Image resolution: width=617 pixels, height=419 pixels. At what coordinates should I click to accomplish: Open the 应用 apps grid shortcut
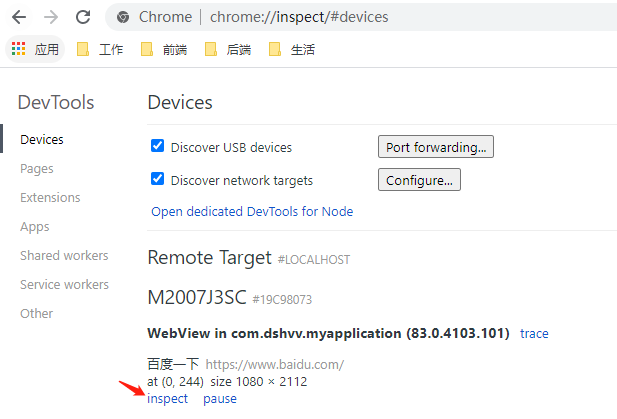[35, 49]
